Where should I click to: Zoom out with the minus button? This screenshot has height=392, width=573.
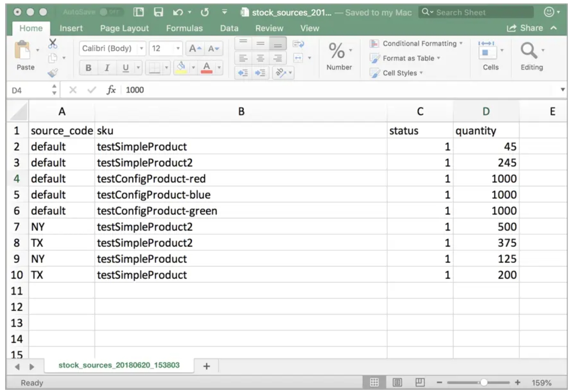point(440,382)
